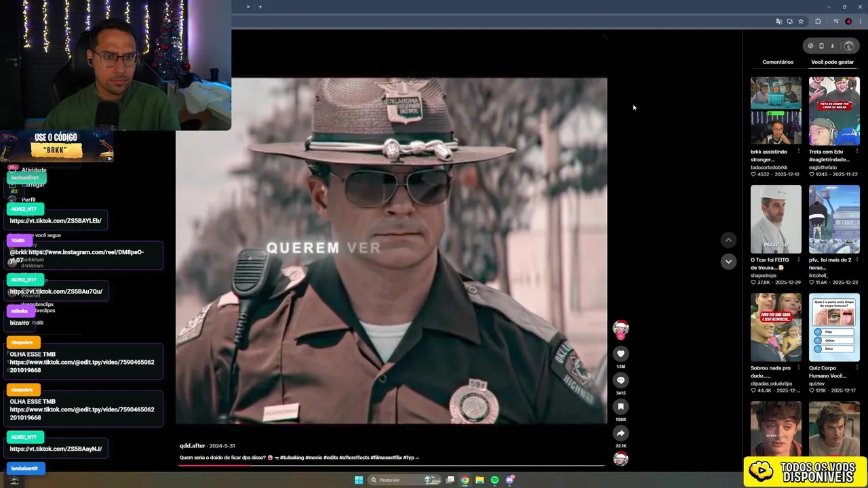
Task: Open the 'pfv.. foi mais de 2 horas' thumbnail
Action: coord(834,219)
